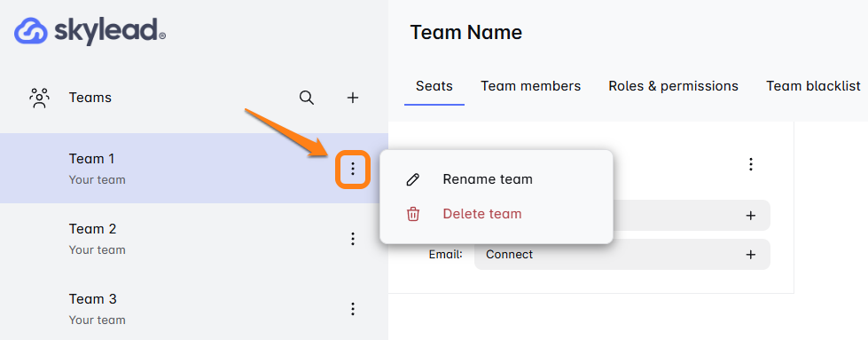Viewport: 868px width, 340px height.
Task: Select Team 1 in the teams list
Action: coord(194,168)
